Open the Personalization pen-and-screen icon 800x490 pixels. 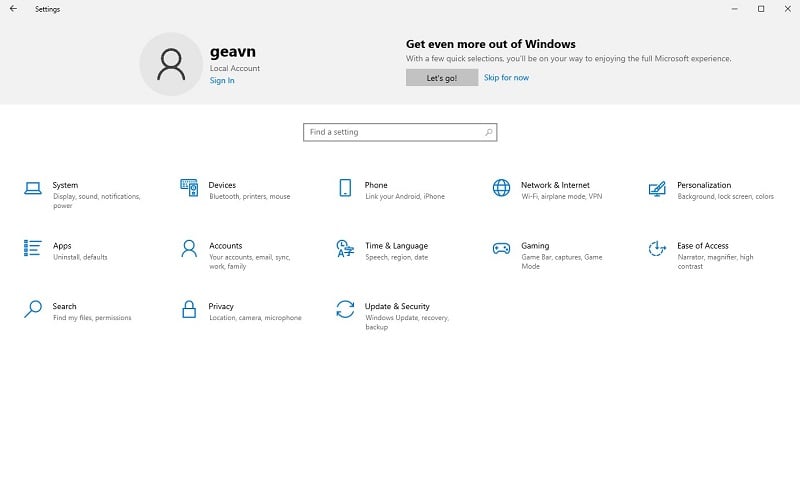[x=657, y=189]
